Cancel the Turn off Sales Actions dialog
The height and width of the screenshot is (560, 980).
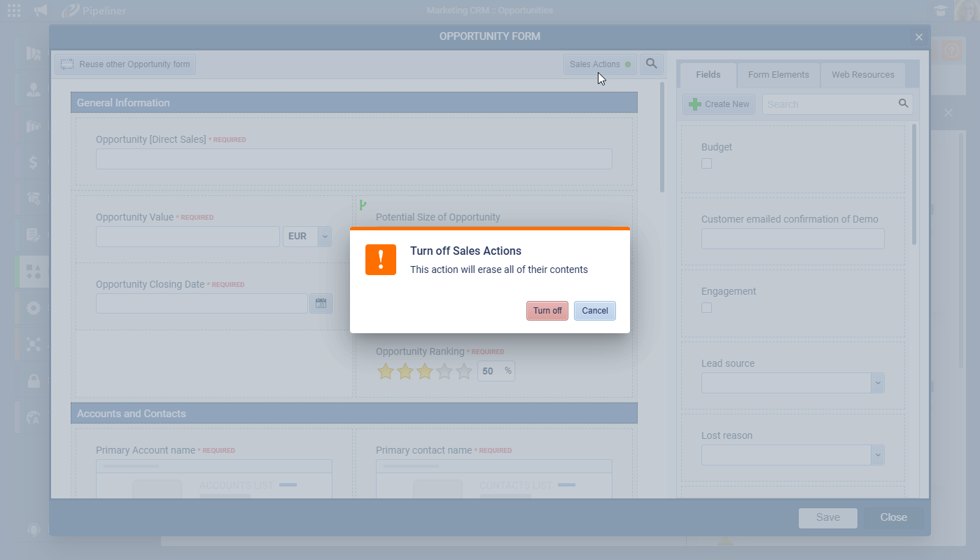tap(594, 311)
